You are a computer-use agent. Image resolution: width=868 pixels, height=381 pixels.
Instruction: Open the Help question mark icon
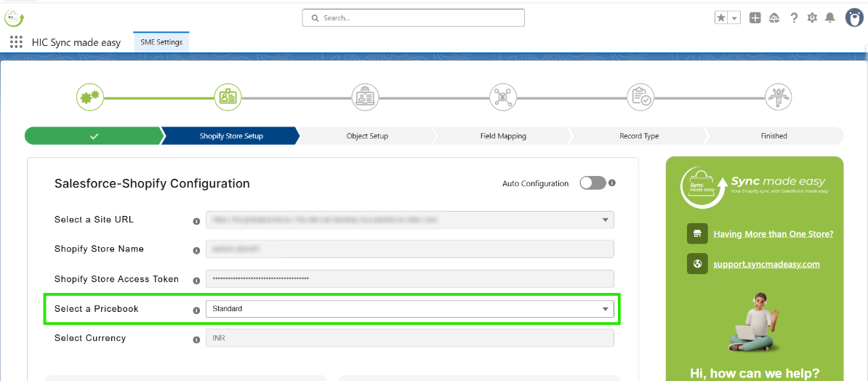(x=794, y=17)
